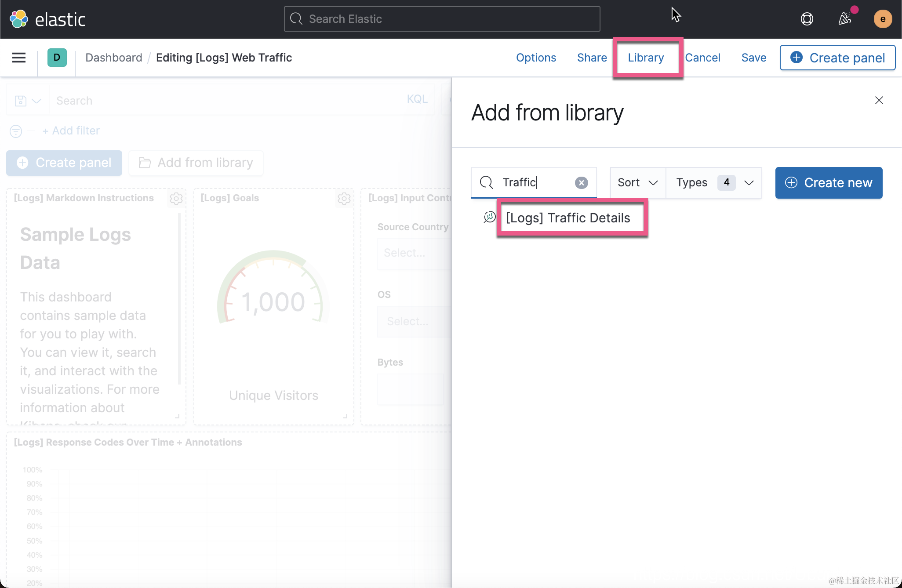Close the Add from library flyout
The height and width of the screenshot is (588, 902).
click(x=879, y=100)
